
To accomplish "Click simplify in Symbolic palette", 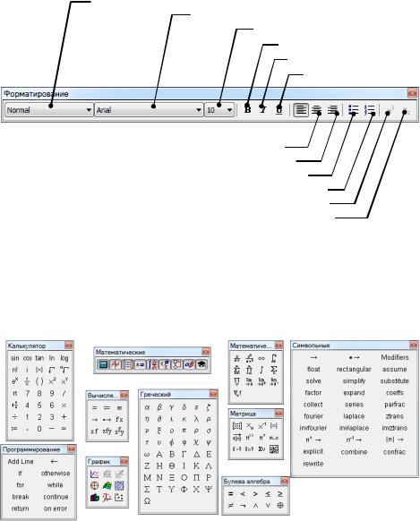I will (x=354, y=381).
